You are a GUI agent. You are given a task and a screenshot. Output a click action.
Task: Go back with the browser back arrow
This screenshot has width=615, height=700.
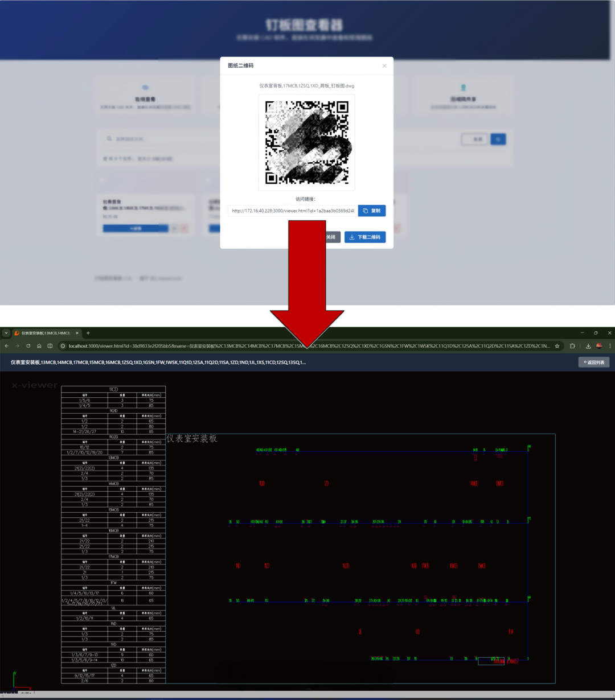[x=7, y=345]
